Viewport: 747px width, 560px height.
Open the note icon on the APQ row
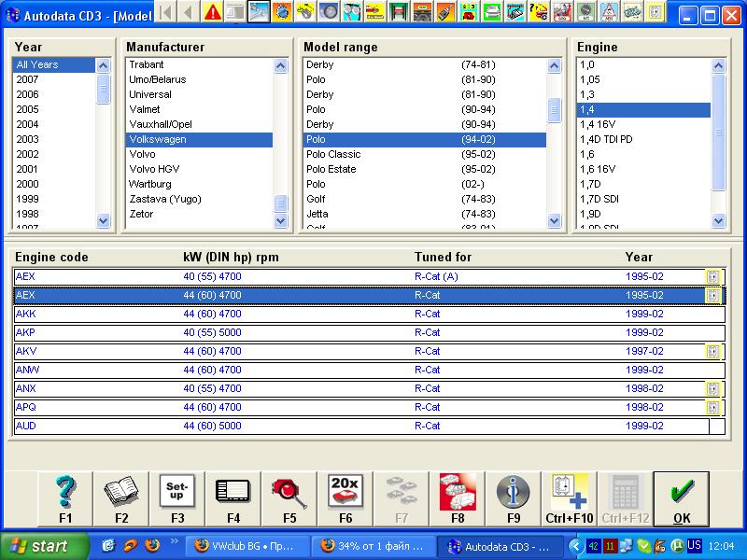coord(713,408)
